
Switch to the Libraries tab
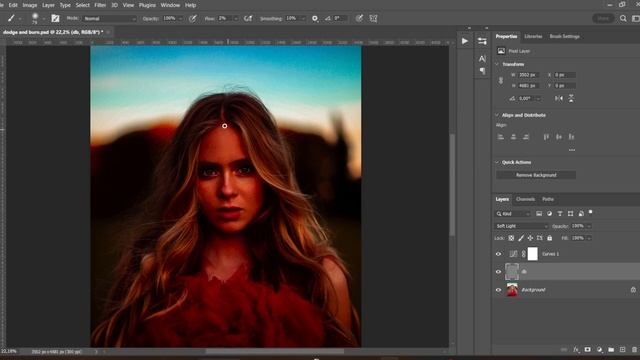click(x=533, y=36)
